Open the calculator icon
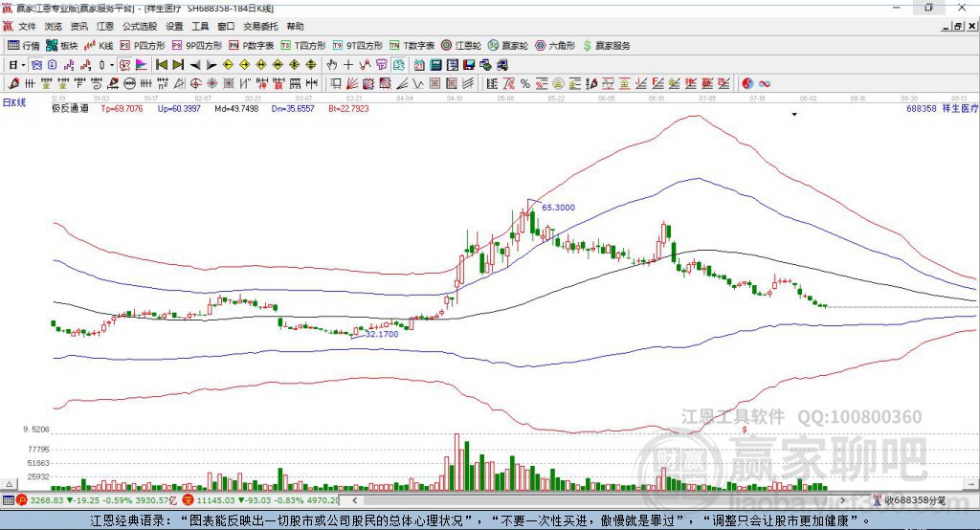This screenshot has width=980, height=530. 435,65
